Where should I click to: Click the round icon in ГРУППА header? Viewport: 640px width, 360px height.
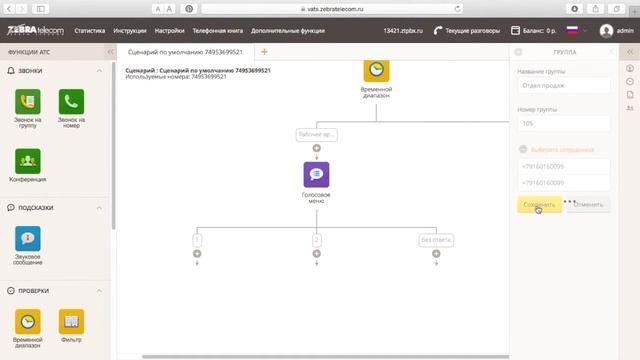point(518,52)
